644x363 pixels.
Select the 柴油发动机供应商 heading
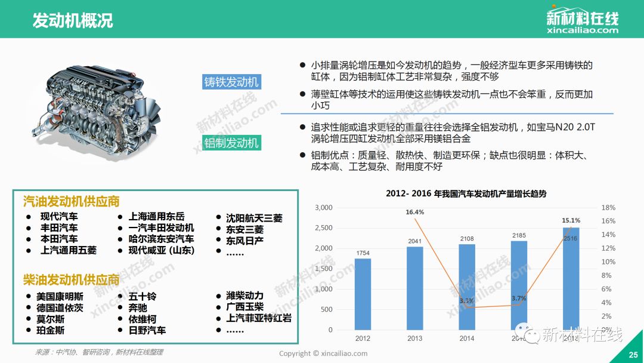pos(72,280)
